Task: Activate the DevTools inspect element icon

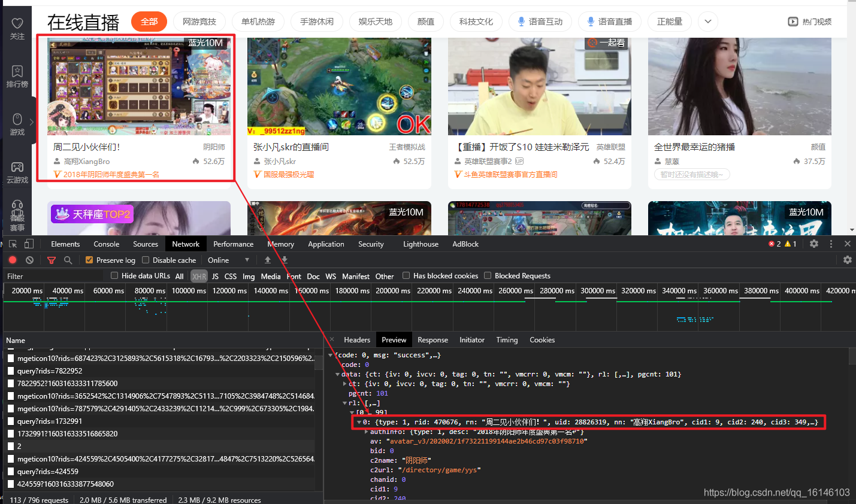Action: pyautogui.click(x=13, y=244)
